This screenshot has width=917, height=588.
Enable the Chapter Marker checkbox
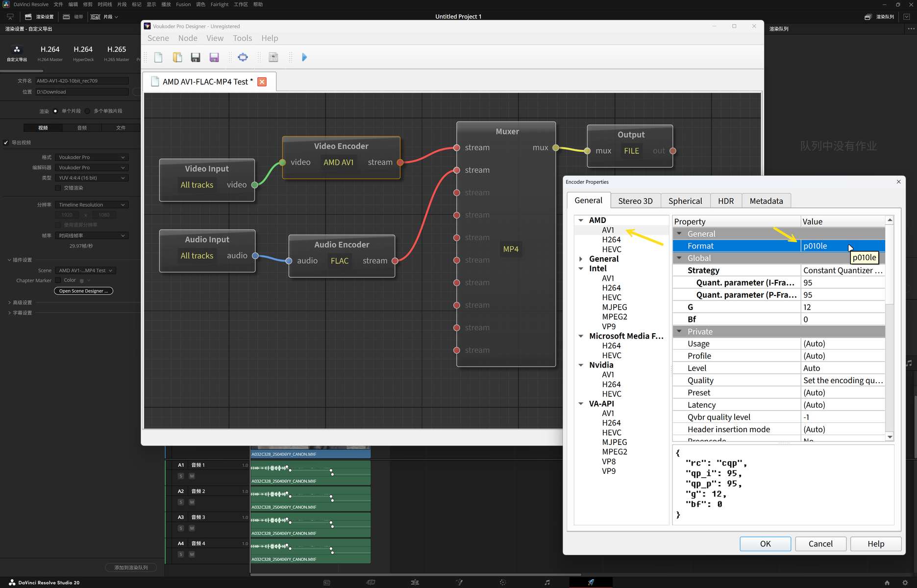pyautogui.click(x=58, y=280)
